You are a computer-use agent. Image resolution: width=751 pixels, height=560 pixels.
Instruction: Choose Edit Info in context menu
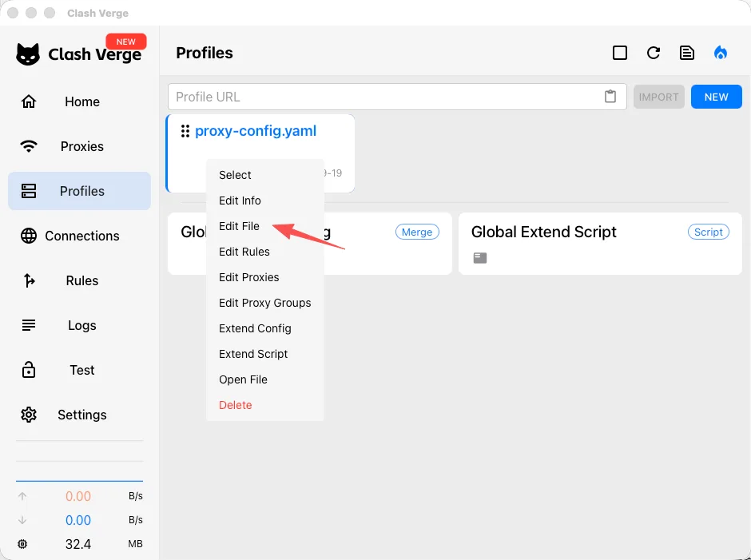[x=265, y=201]
